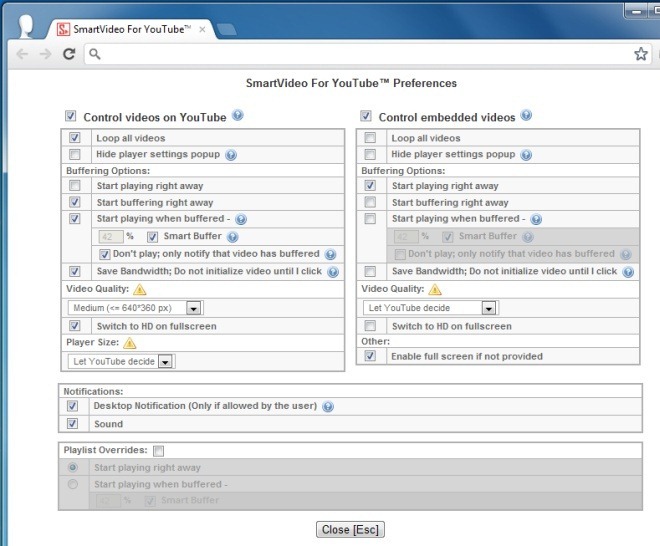The image size is (660, 546).
Task: Click Video Quality warning icon in YouTube column
Action: point(140,290)
